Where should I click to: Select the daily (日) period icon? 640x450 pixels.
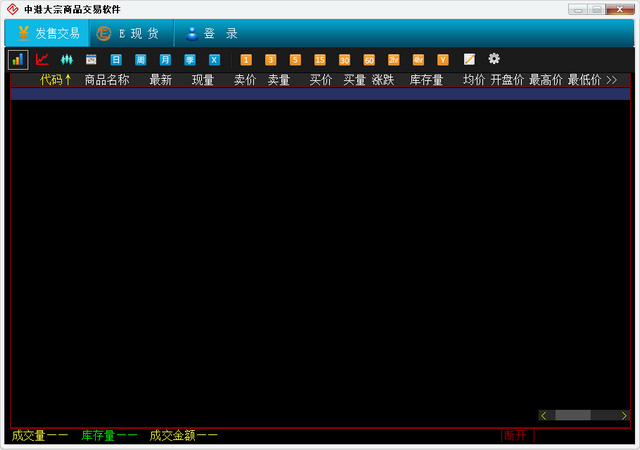[x=116, y=60]
